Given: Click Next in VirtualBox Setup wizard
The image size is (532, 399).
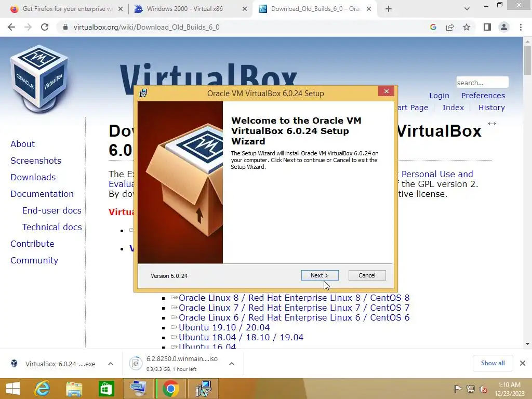Looking at the screenshot, I should [x=320, y=275].
